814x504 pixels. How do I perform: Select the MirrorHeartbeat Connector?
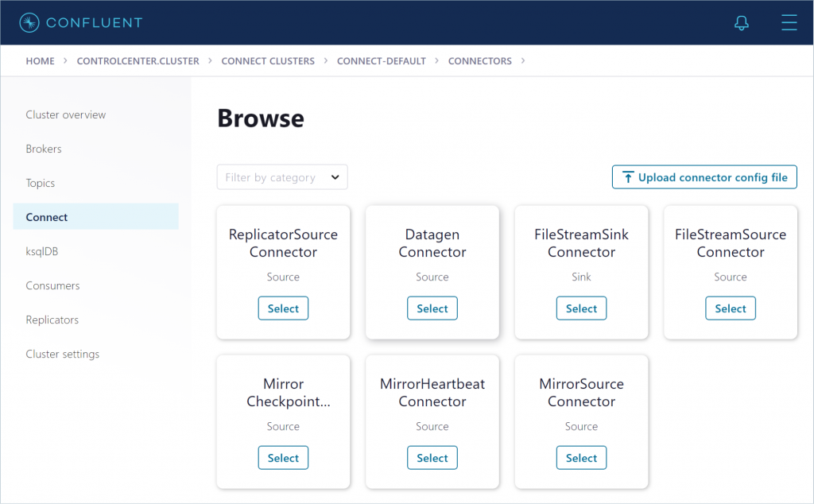click(x=432, y=458)
